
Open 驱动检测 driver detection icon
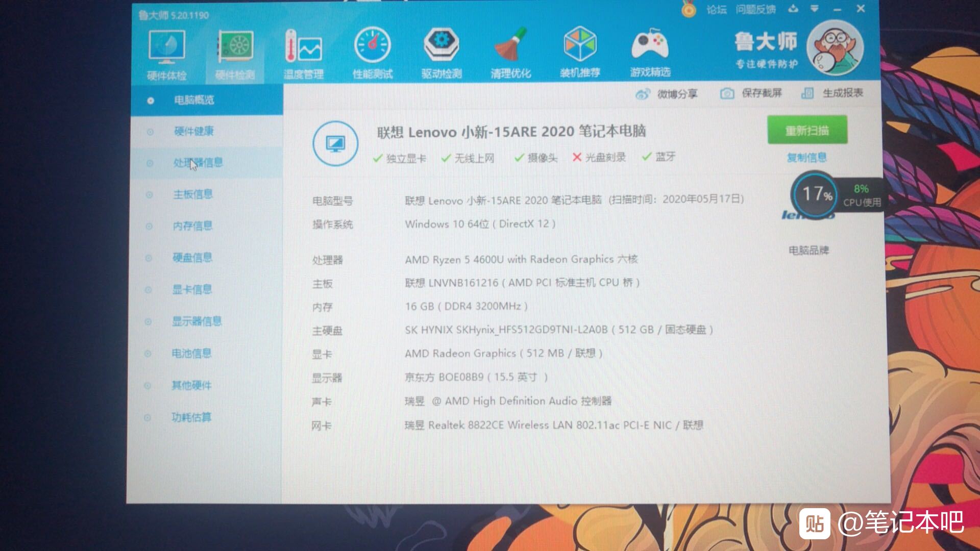pos(442,53)
